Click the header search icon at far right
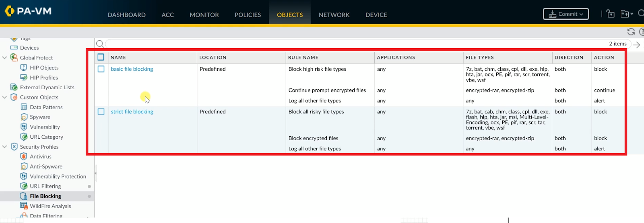Screen dimensions: 644x223 pyautogui.click(x=641, y=13)
